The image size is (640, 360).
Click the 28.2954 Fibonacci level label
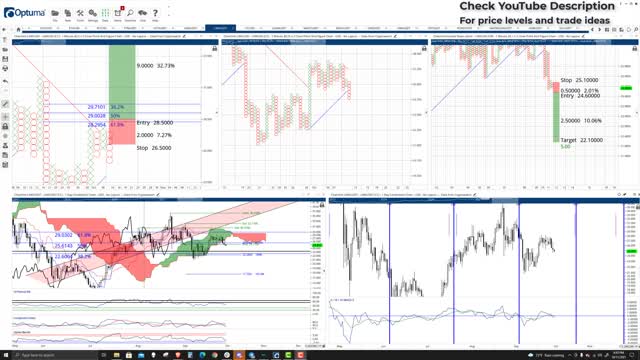[97, 124]
